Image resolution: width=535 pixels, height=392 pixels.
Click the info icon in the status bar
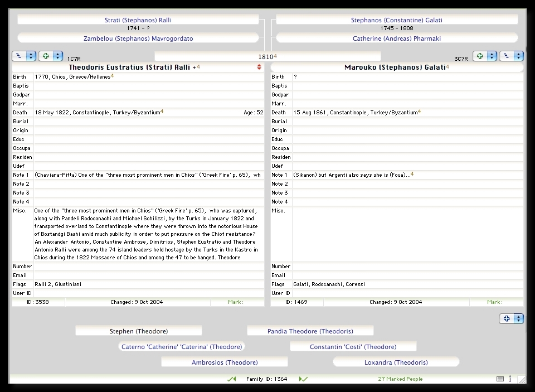click(x=510, y=379)
